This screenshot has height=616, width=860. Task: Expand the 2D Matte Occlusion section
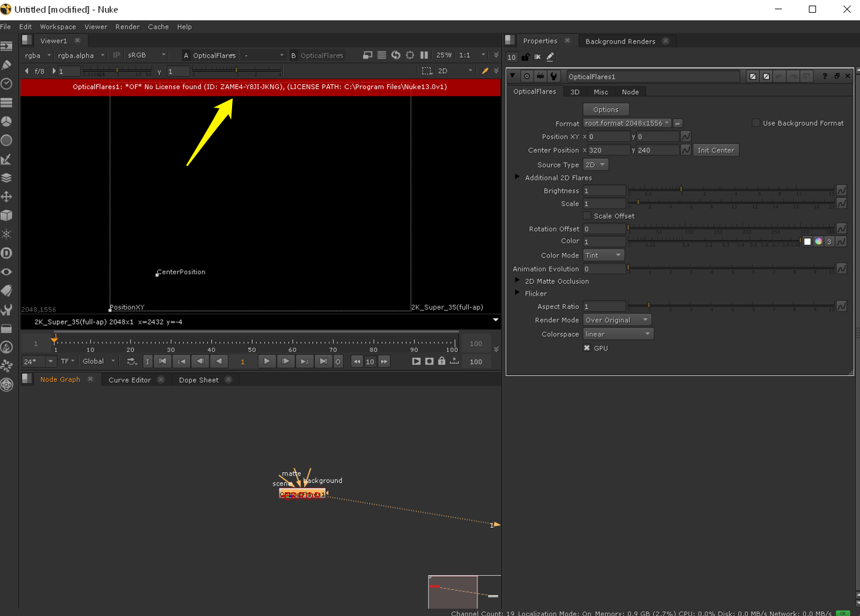[517, 281]
